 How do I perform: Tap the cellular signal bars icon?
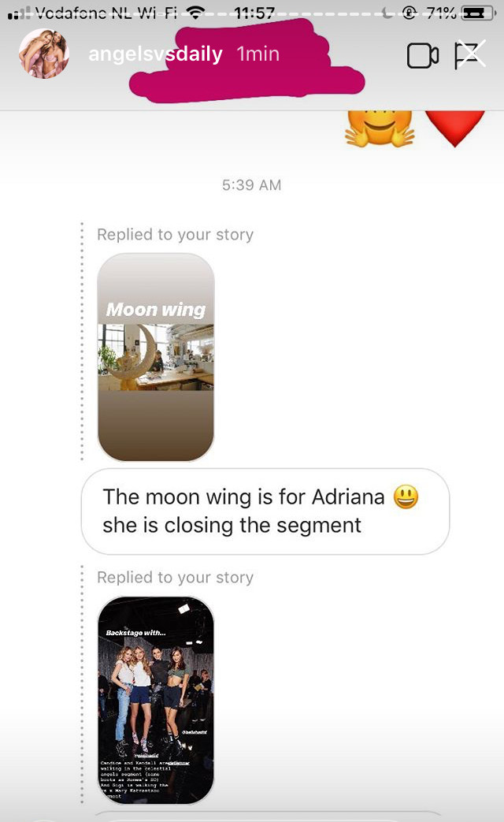19,13
